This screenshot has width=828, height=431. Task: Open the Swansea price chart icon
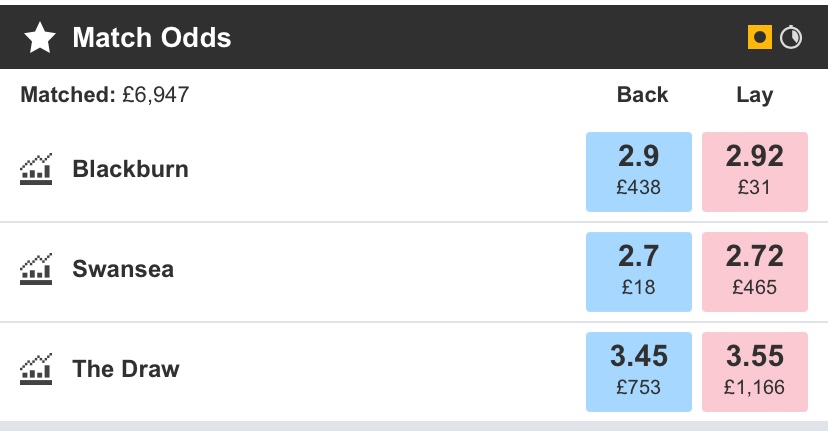(x=36, y=269)
